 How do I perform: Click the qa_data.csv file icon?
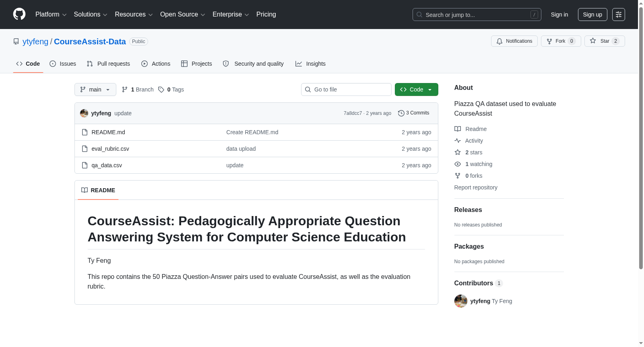pos(85,165)
